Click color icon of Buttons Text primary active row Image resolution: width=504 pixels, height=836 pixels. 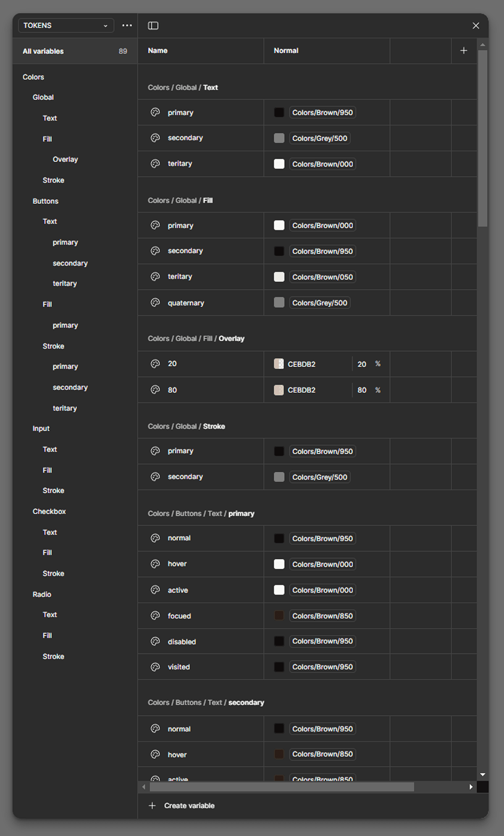[x=155, y=590]
